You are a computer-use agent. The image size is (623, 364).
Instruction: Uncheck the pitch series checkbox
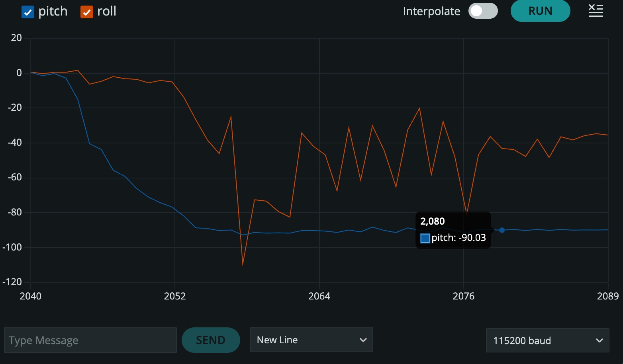27,12
